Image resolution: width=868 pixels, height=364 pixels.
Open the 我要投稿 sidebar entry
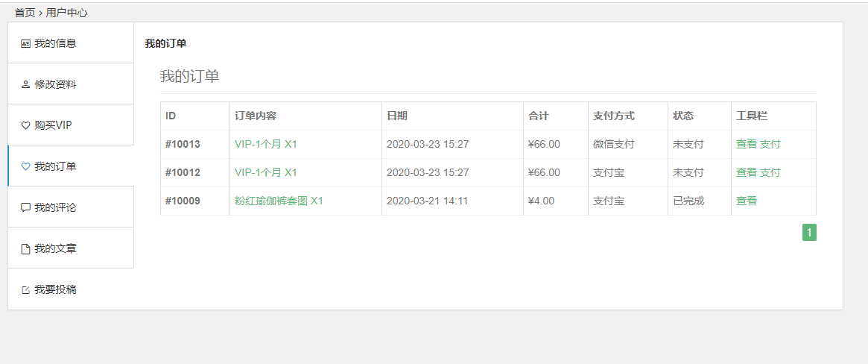(55, 289)
